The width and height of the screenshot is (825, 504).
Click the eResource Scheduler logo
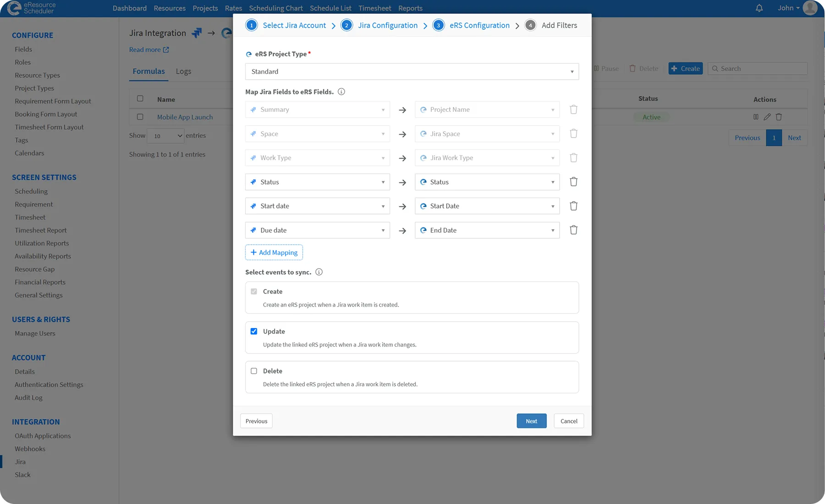click(31, 8)
